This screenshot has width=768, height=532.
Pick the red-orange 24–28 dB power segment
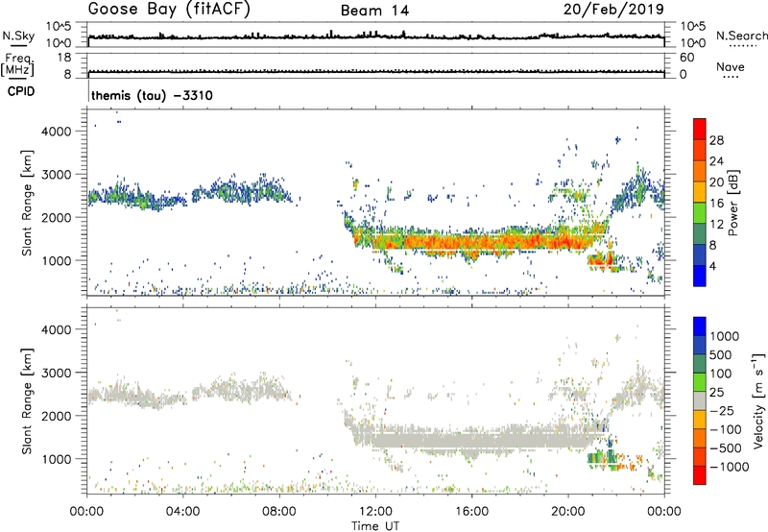700,150
